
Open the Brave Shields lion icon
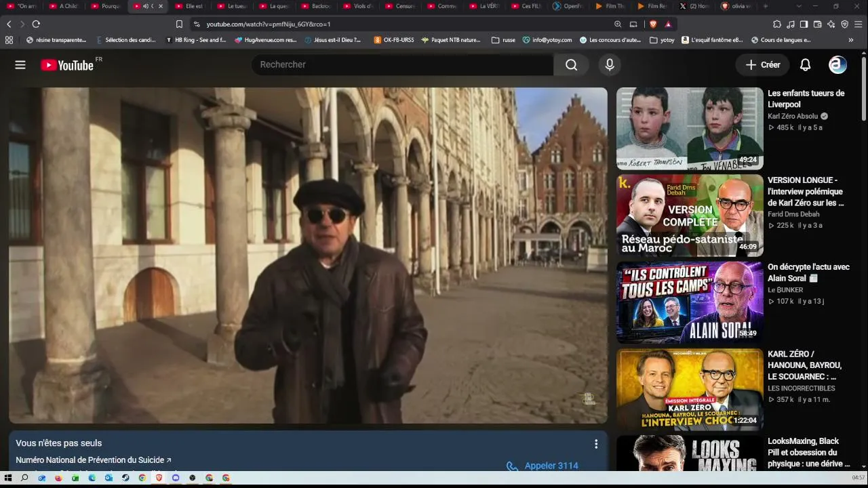[654, 24]
